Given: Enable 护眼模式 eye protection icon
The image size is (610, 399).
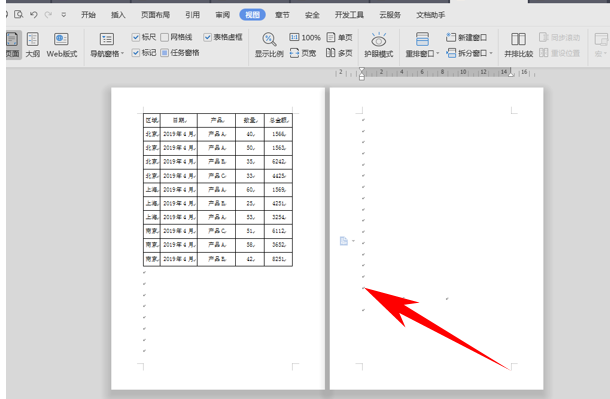Looking at the screenshot, I should point(379,39).
